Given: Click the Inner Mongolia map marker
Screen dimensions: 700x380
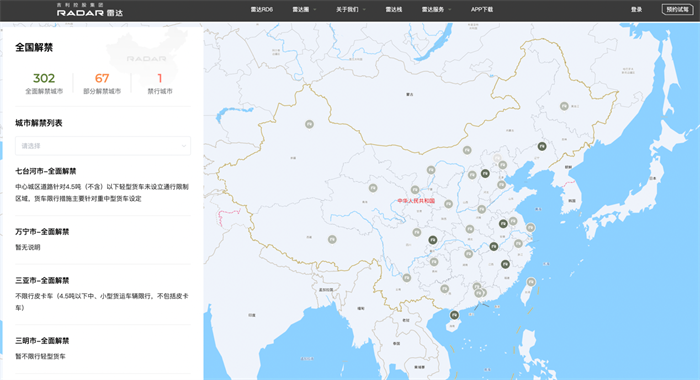Looking at the screenshot, I should (x=467, y=150).
